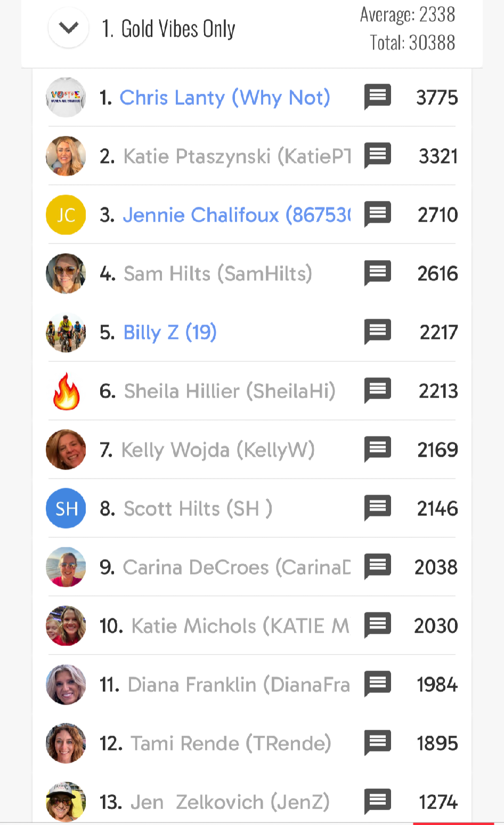Open comment icon for Billy Z

point(378,331)
